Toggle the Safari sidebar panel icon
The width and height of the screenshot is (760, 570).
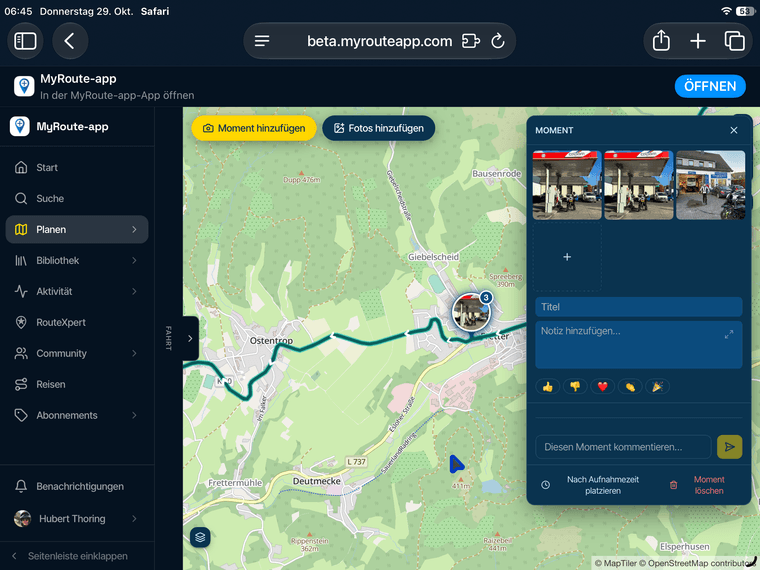pos(25,41)
